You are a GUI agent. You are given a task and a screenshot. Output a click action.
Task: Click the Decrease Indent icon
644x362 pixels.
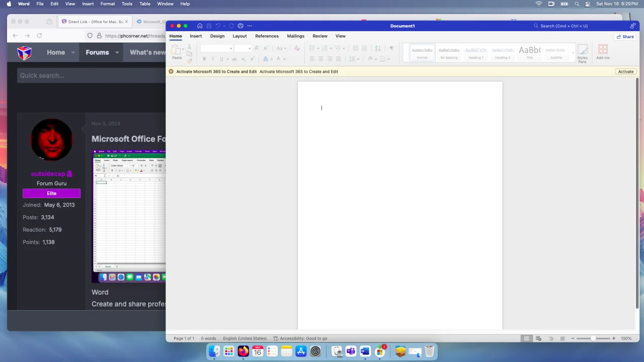355,48
